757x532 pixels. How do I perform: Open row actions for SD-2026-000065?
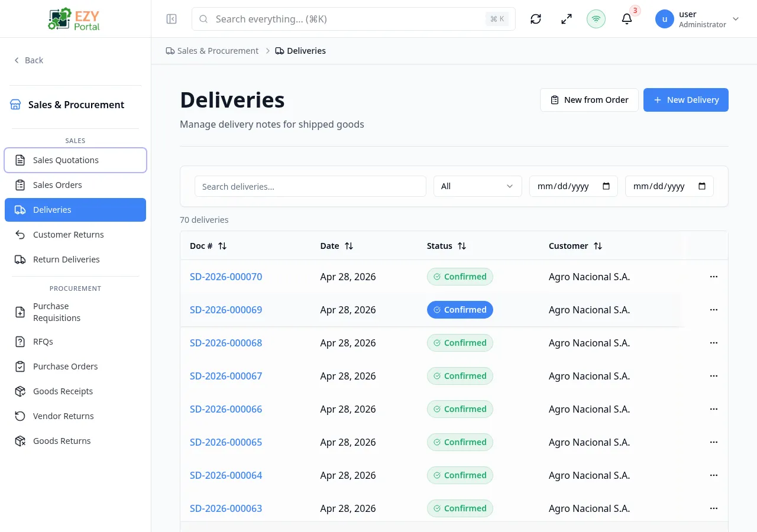pyautogui.click(x=714, y=442)
